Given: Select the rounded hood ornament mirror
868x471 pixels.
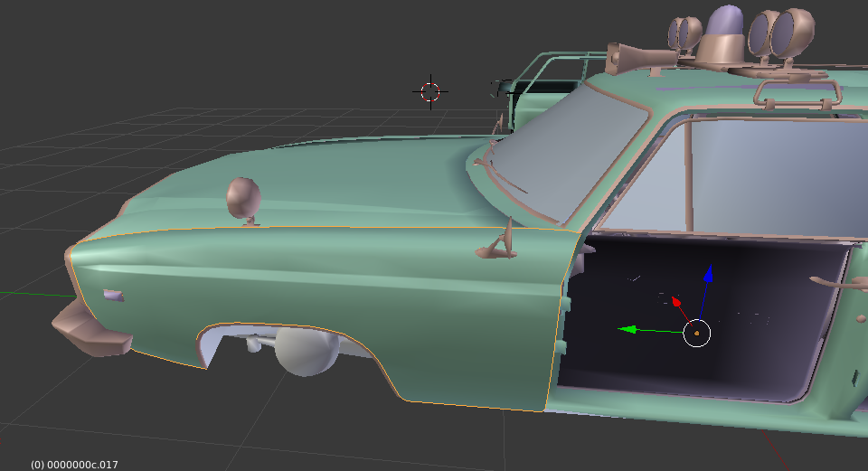Looking at the screenshot, I should (x=243, y=199).
